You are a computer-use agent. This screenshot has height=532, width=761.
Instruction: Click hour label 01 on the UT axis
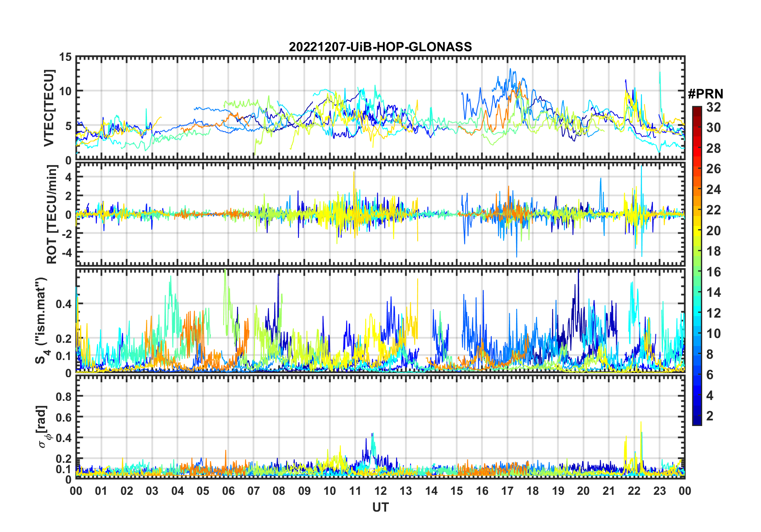[x=101, y=491]
